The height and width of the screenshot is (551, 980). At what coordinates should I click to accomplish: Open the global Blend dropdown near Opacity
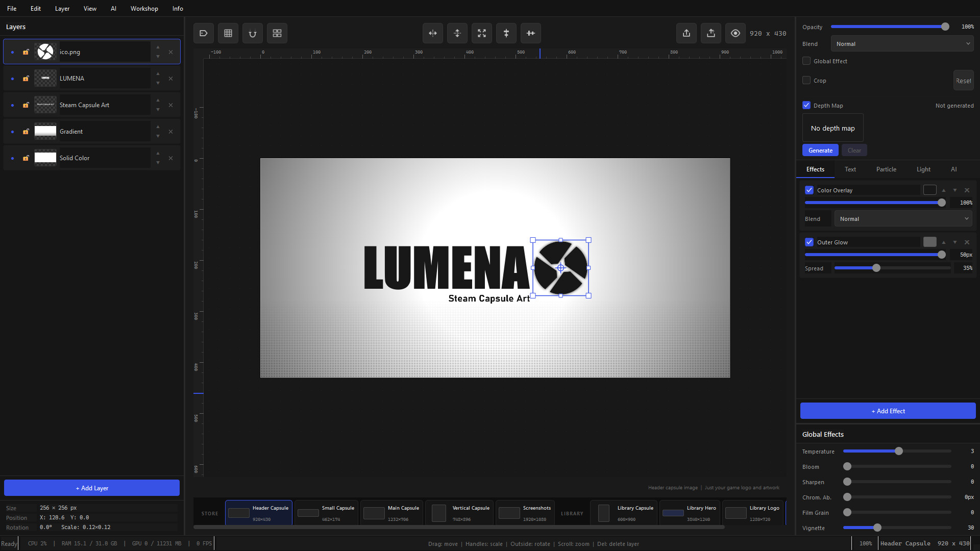(902, 43)
